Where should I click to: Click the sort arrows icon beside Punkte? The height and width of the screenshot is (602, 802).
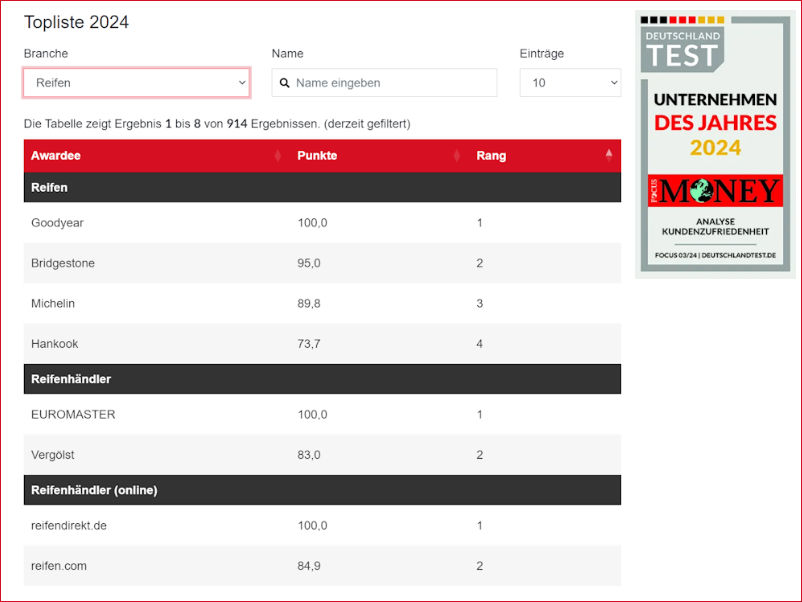(457, 155)
